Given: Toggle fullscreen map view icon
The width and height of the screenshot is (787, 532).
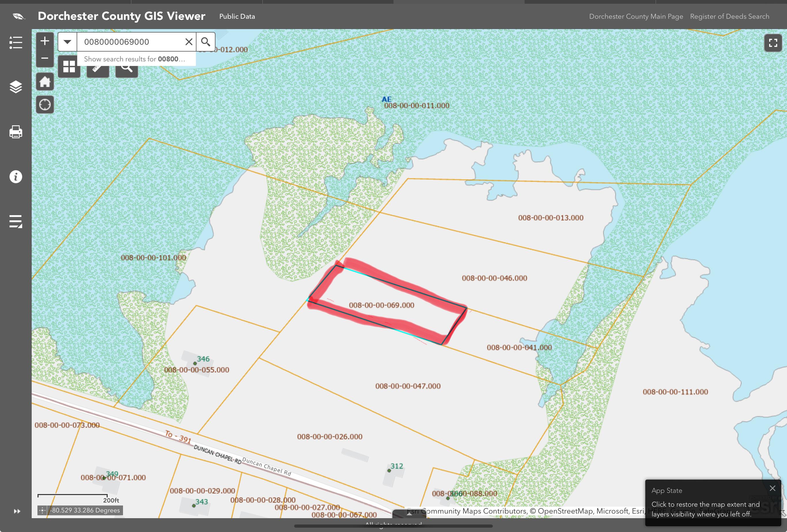Looking at the screenshot, I should (x=773, y=43).
